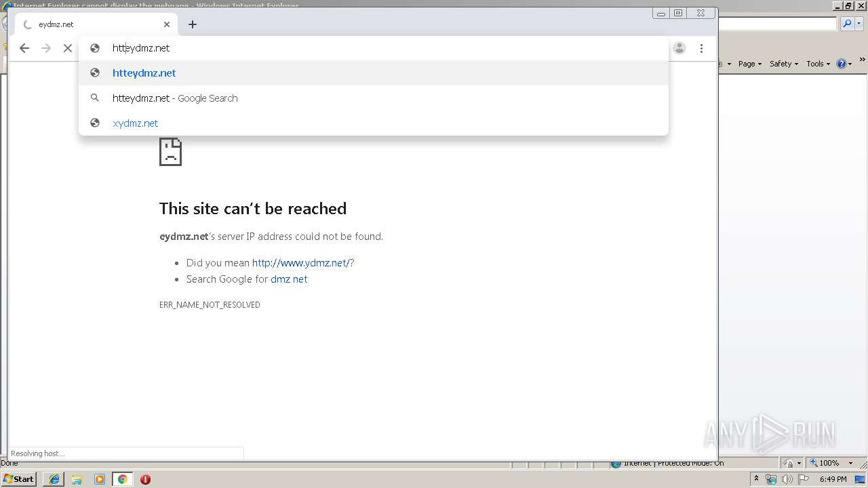Screen dimensions: 868x488
Task: Click the 6:49 PM clock
Action: pyautogui.click(x=833, y=479)
